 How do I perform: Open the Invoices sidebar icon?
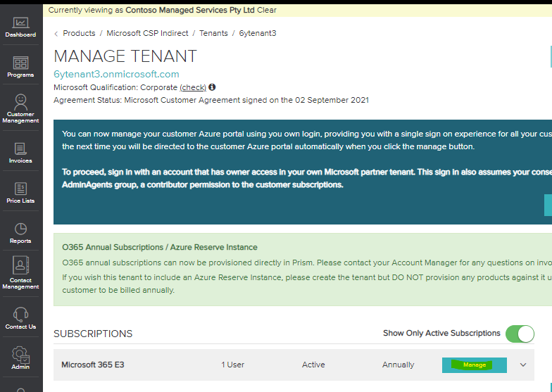point(20,153)
